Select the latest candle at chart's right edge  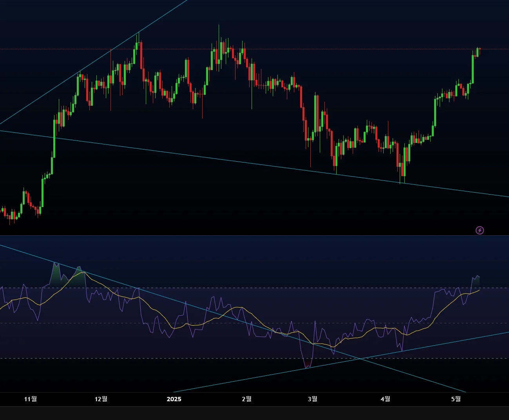pyautogui.click(x=479, y=51)
